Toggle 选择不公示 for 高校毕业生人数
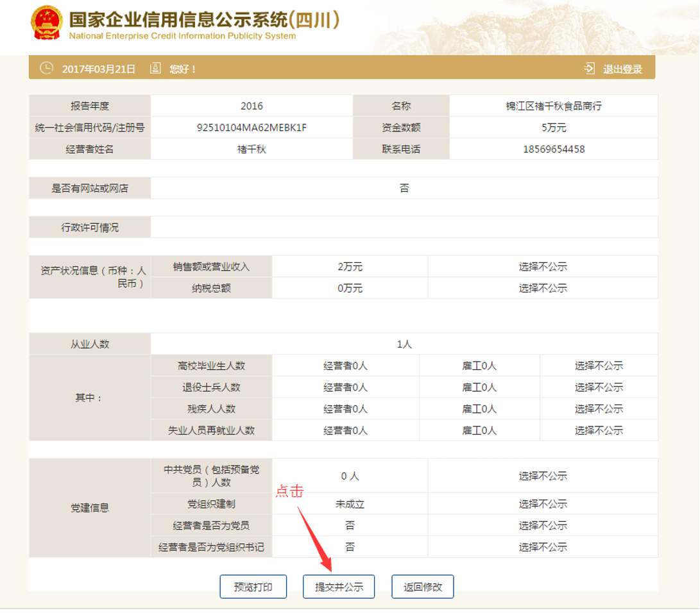700x613 pixels. [599, 365]
